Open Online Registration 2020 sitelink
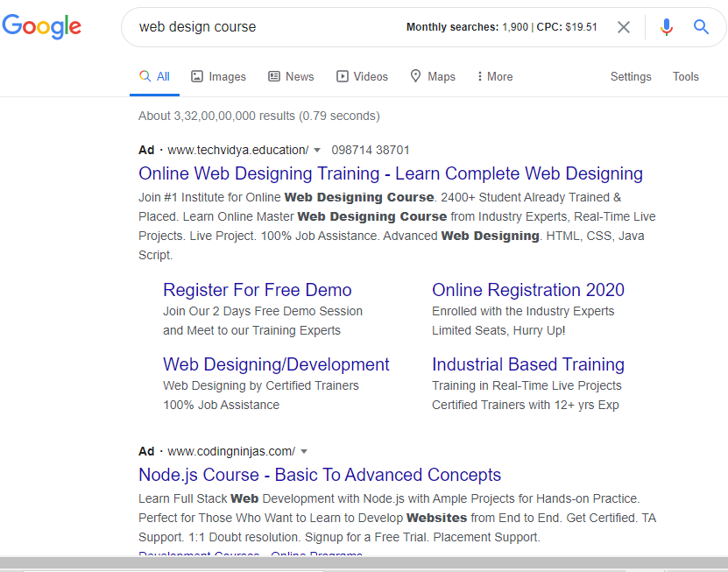This screenshot has width=728, height=572. (528, 290)
